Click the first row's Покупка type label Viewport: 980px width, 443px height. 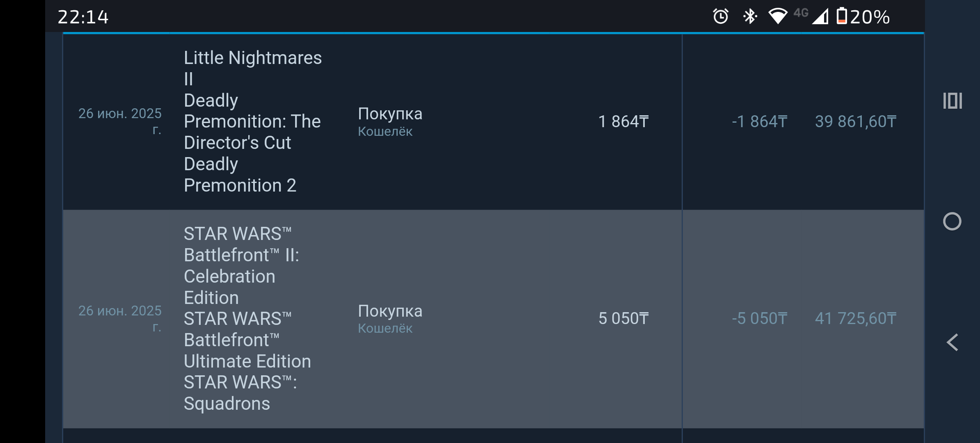[x=390, y=114]
